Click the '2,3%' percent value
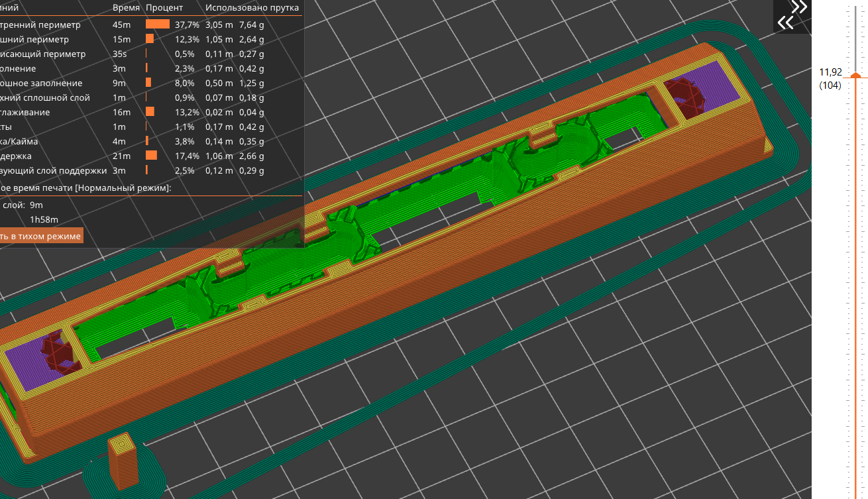Image resolution: width=868 pixels, height=499 pixels. 185,68
